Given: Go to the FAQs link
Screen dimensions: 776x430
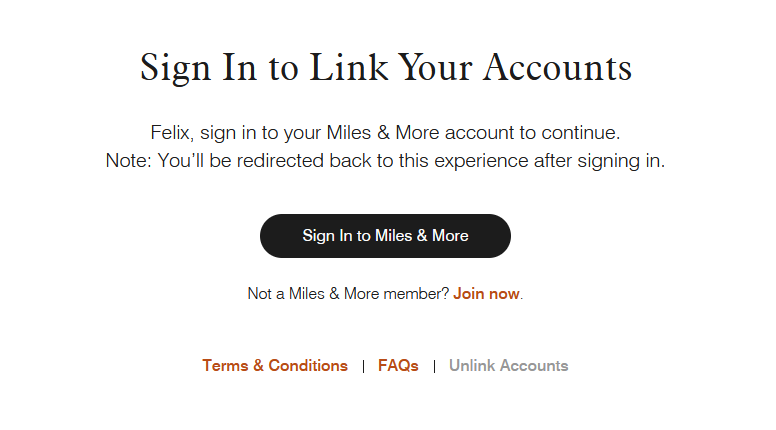Looking at the screenshot, I should coord(398,366).
